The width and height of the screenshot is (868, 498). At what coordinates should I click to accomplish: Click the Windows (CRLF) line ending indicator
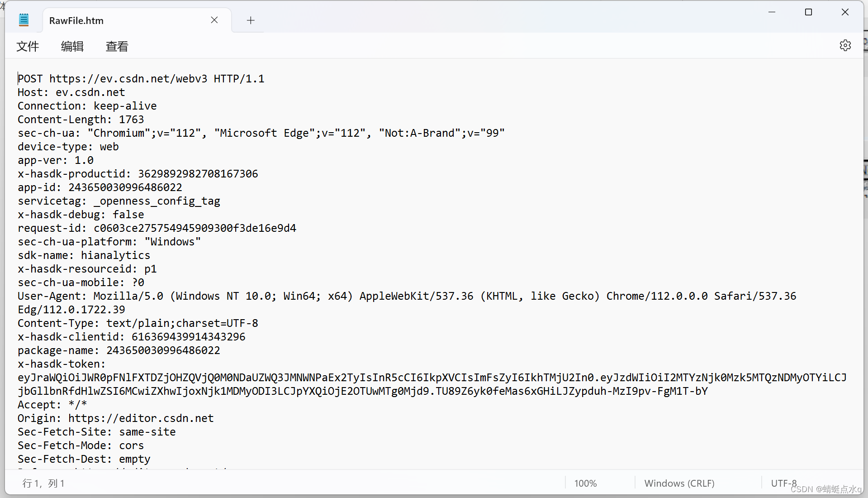(x=679, y=484)
